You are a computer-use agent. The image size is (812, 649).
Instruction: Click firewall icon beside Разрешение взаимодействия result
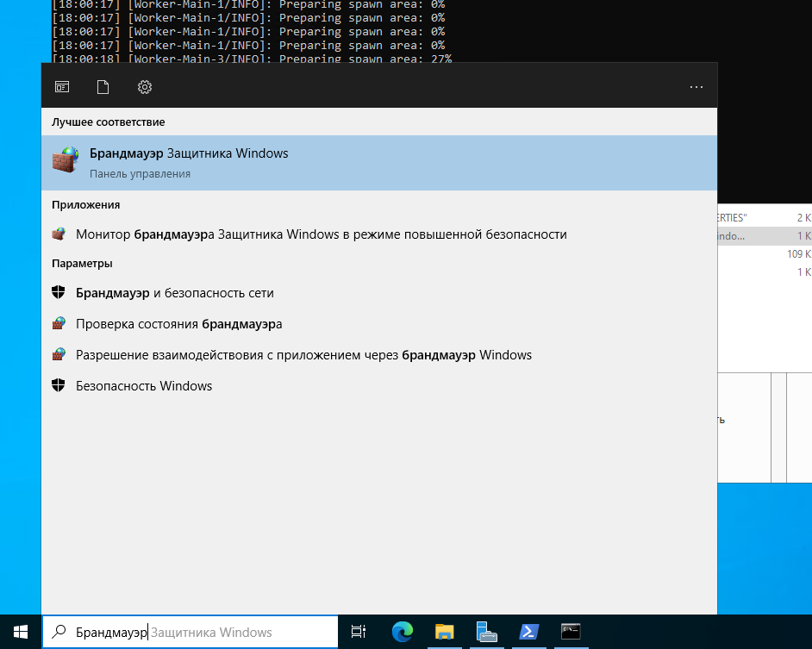[x=59, y=355]
